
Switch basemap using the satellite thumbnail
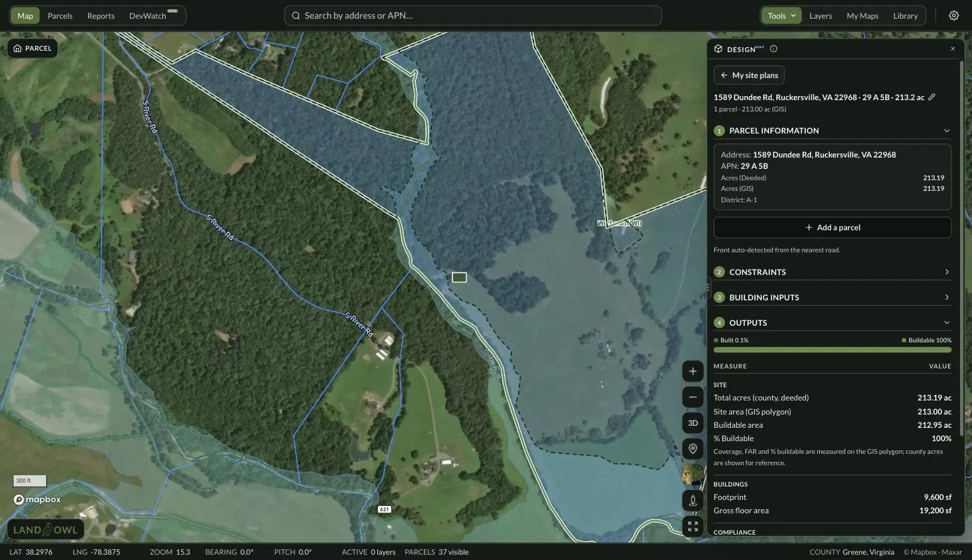pos(693,475)
